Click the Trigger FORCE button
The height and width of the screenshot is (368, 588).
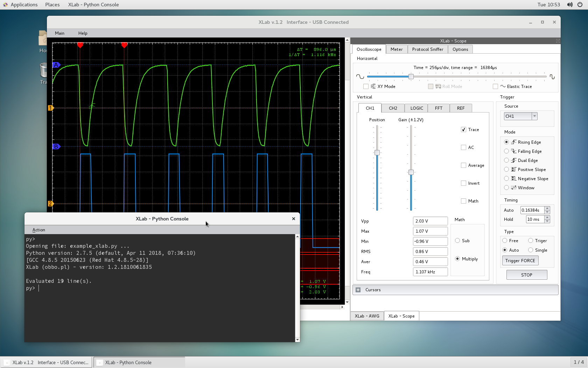click(x=520, y=260)
